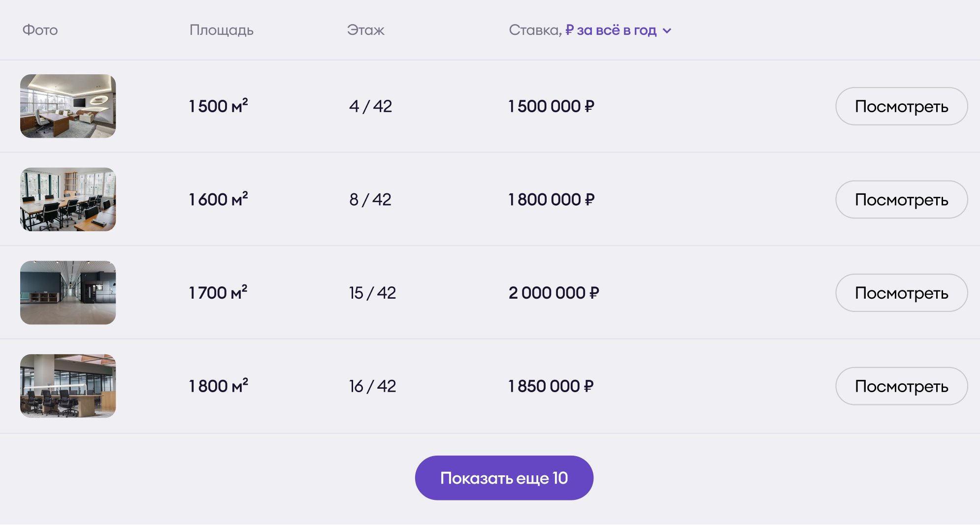The height and width of the screenshot is (525, 980).
Task: Select the 1 850 000 ₽ price cell
Action: tap(551, 386)
